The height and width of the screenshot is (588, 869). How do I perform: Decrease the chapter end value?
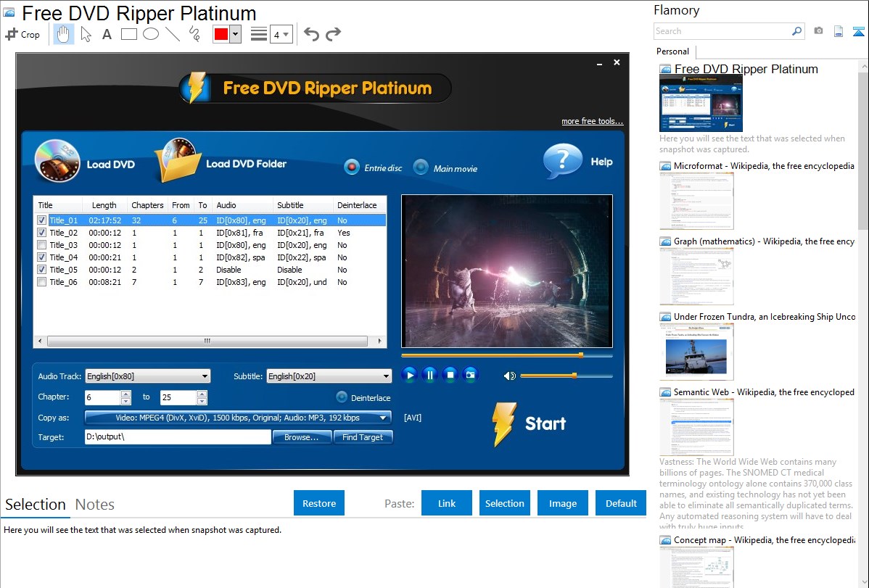(x=202, y=401)
